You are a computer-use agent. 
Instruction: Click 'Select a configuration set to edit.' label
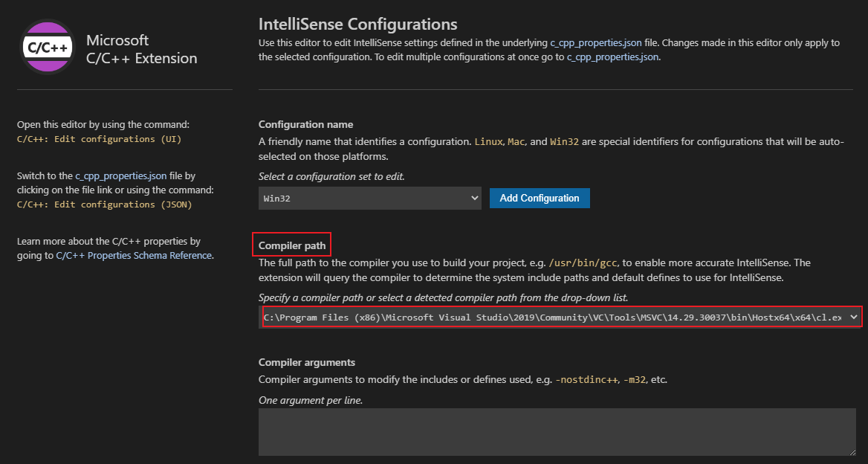click(x=331, y=177)
